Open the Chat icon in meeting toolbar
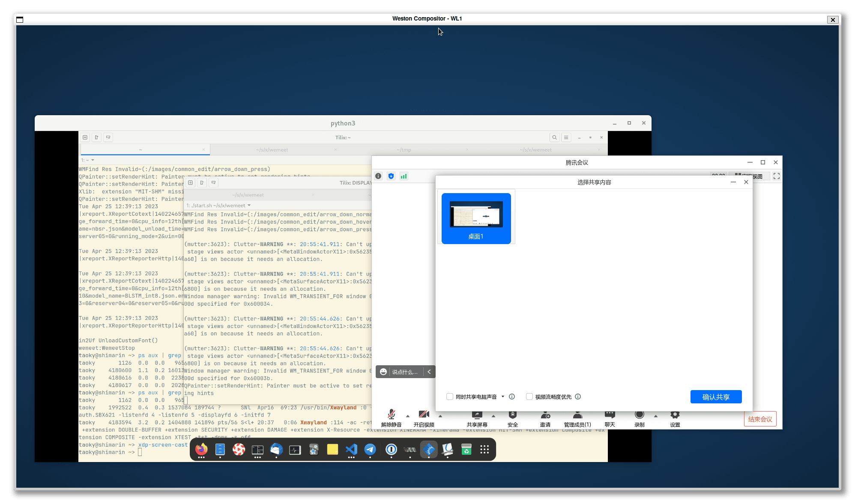 610,415
